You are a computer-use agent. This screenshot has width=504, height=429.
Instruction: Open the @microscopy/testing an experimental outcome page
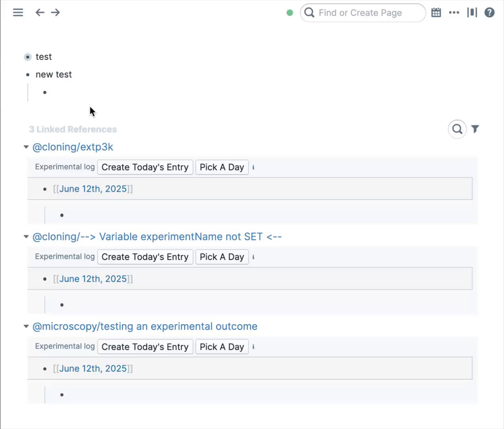[145, 327]
